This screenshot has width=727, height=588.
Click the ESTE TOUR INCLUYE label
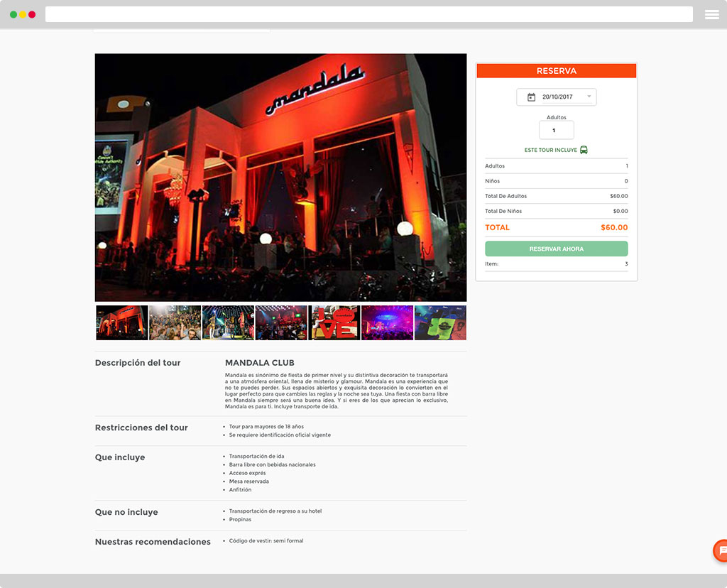550,151
